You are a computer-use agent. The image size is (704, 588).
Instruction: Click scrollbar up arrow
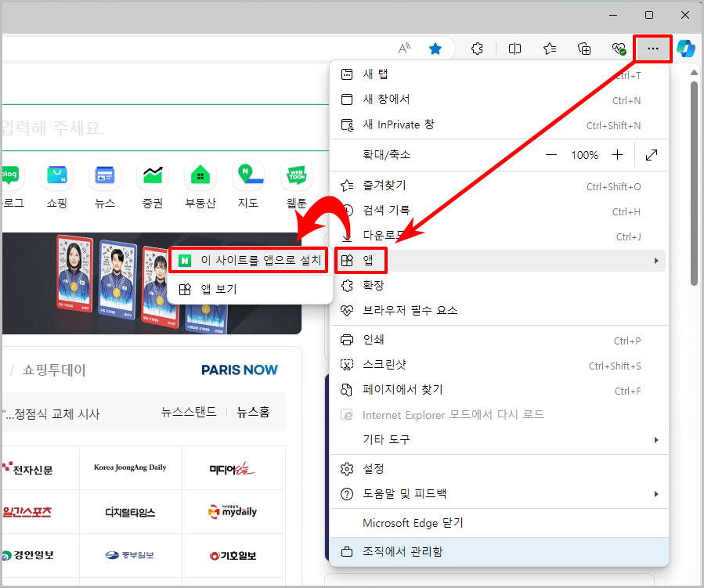[694, 72]
